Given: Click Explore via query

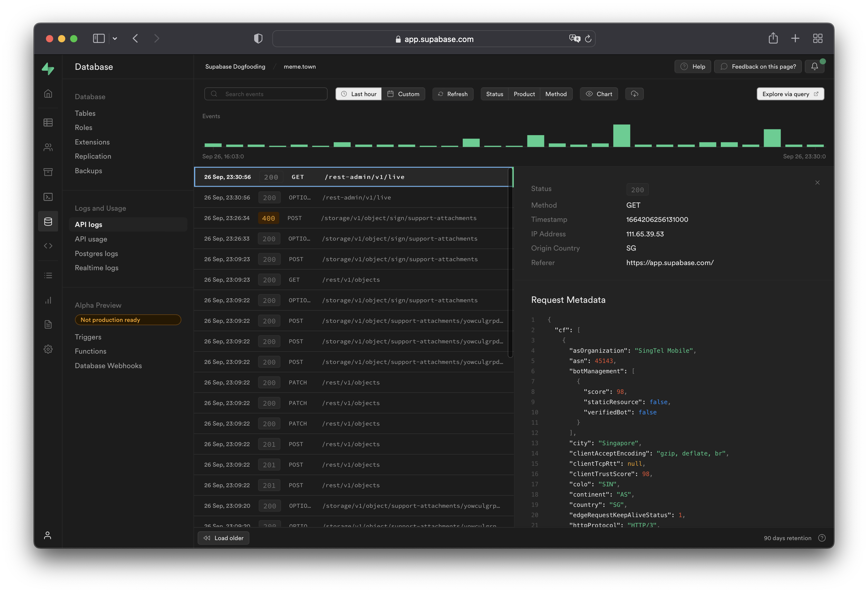Looking at the screenshot, I should tap(790, 94).
